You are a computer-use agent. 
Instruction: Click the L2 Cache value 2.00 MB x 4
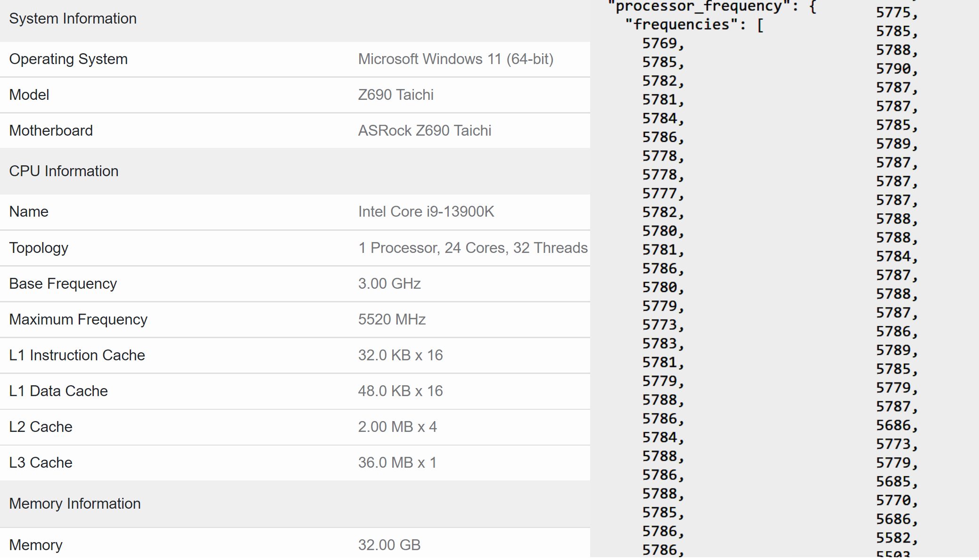point(397,427)
